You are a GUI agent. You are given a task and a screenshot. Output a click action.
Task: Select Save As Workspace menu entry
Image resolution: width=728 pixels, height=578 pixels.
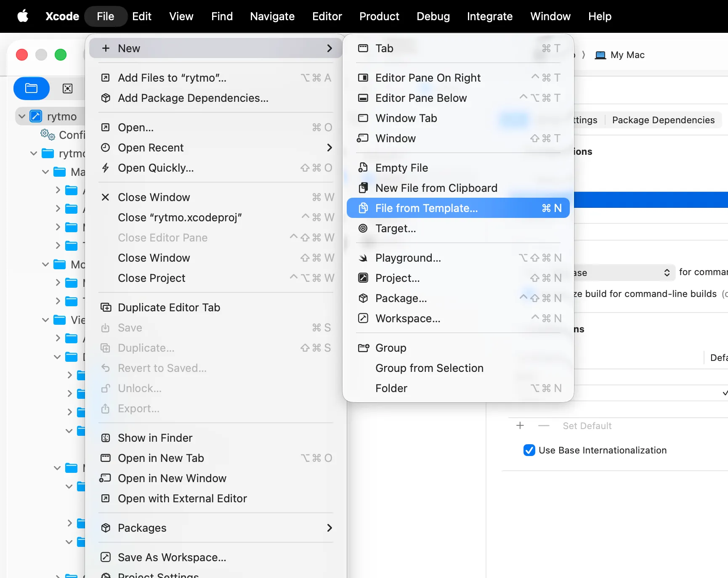tap(172, 557)
